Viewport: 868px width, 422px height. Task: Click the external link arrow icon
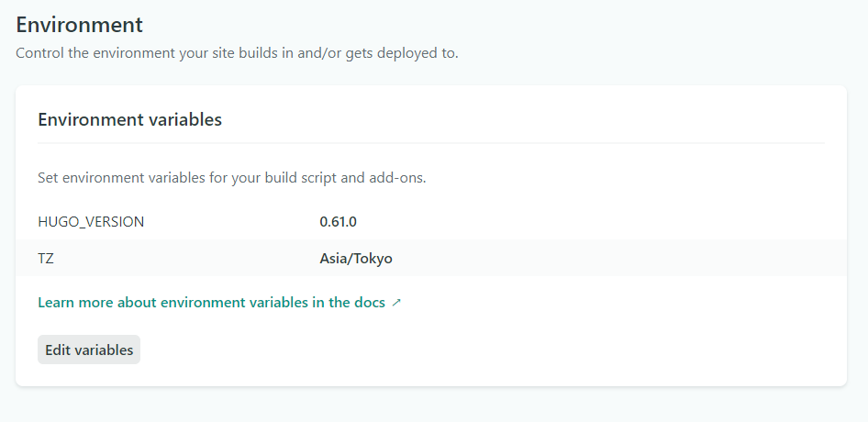[x=396, y=303]
